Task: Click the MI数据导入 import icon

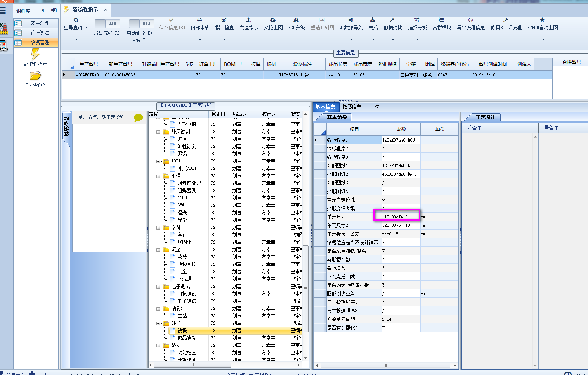Action: (x=350, y=20)
